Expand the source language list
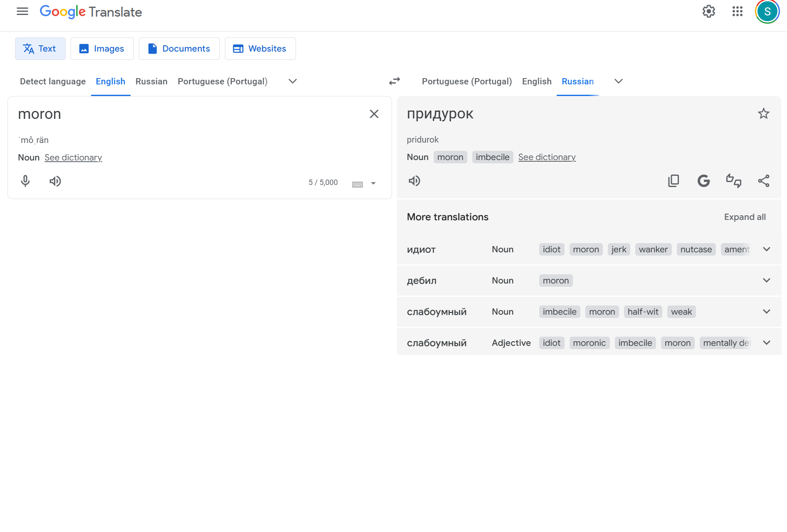The image size is (787, 532). click(x=293, y=81)
